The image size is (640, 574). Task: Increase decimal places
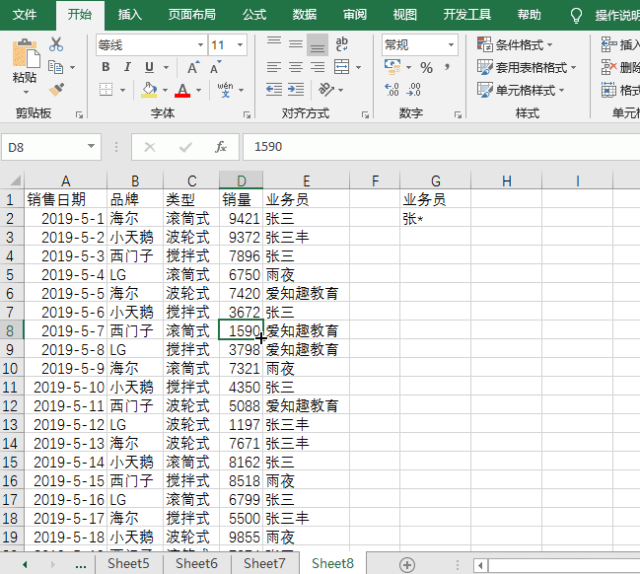392,89
